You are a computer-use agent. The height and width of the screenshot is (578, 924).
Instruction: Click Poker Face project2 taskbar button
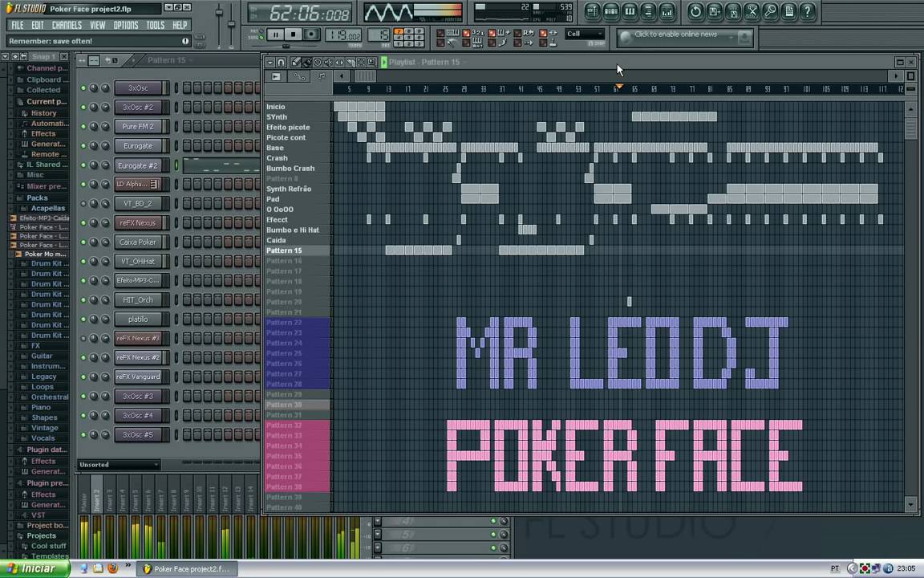coord(187,569)
